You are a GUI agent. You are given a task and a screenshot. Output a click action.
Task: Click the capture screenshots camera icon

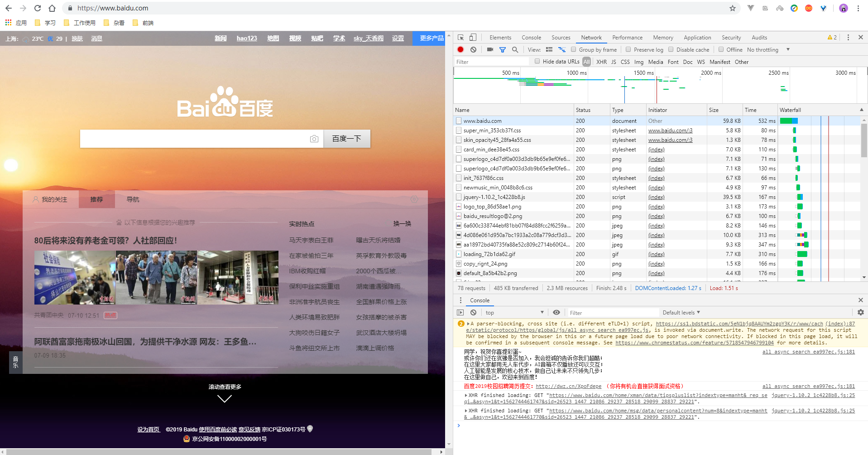490,49
